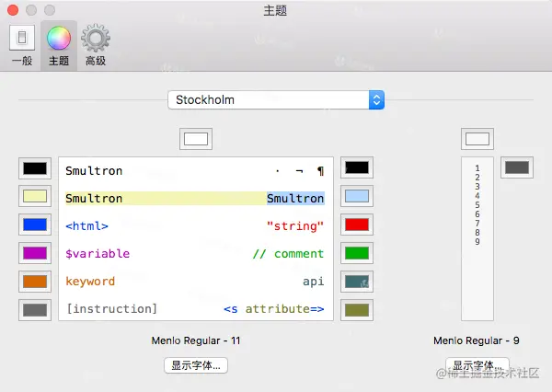
Task: Click the <html> sample text in preview
Action: 86,225
